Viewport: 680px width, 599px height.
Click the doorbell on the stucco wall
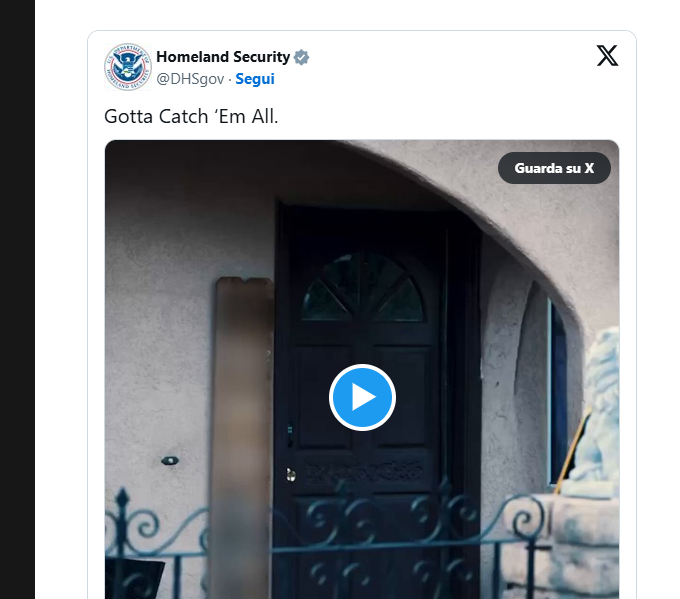[x=170, y=460]
